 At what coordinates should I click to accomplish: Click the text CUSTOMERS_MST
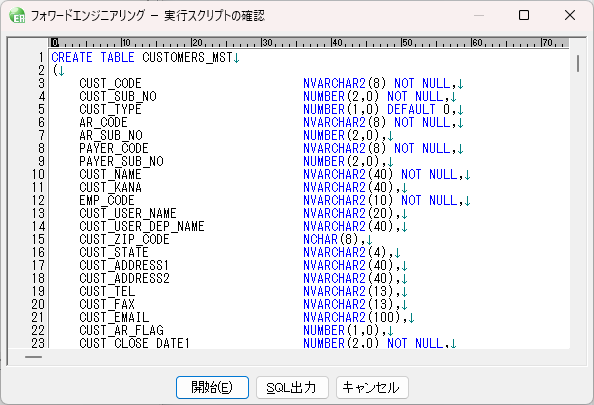click(x=187, y=58)
